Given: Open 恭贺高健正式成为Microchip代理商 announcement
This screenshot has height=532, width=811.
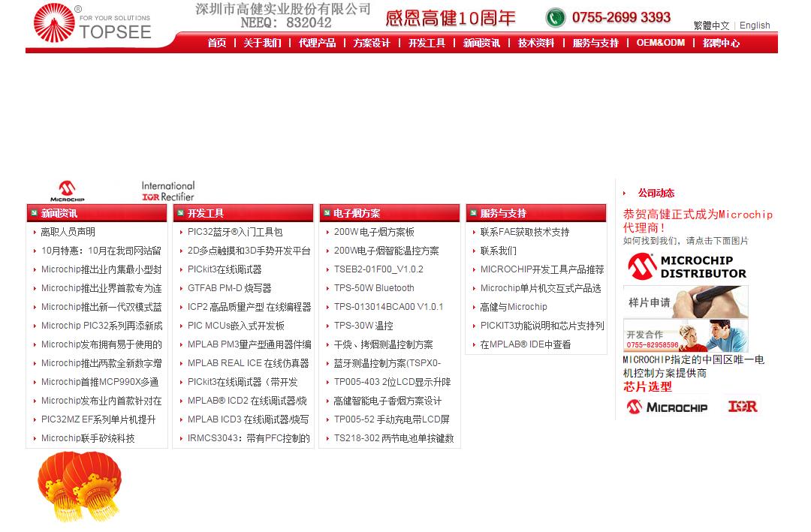Looking at the screenshot, I should click(x=698, y=221).
